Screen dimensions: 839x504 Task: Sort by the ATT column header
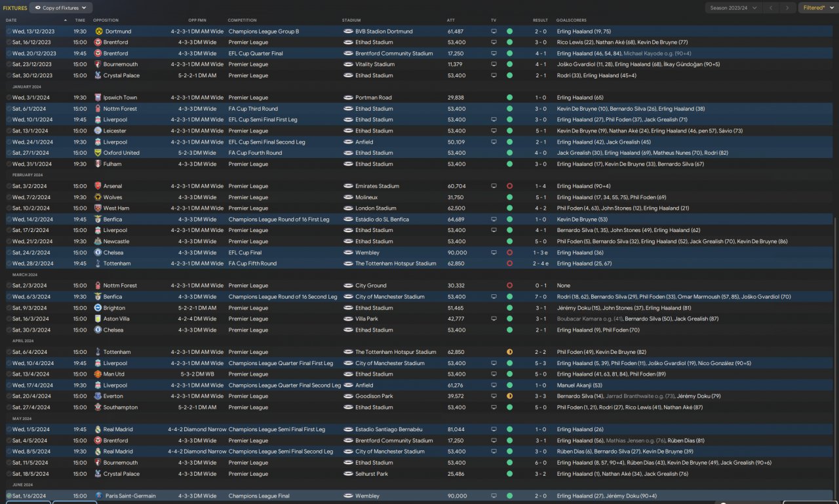click(451, 20)
